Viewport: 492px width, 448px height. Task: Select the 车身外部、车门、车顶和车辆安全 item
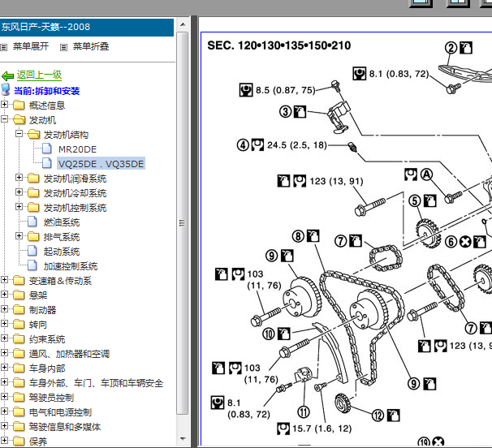(96, 383)
